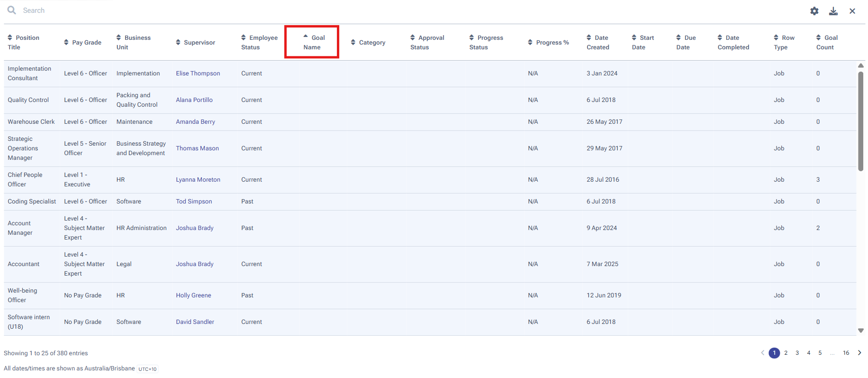Sort by Goal Name column
Image resolution: width=868 pixels, height=378 pixels.
(312, 42)
